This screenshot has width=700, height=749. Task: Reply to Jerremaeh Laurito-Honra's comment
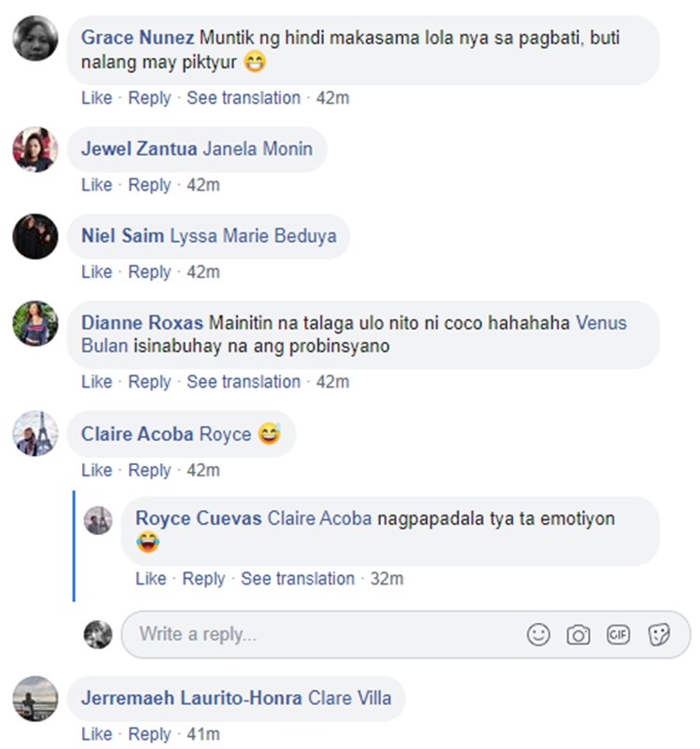(149, 734)
